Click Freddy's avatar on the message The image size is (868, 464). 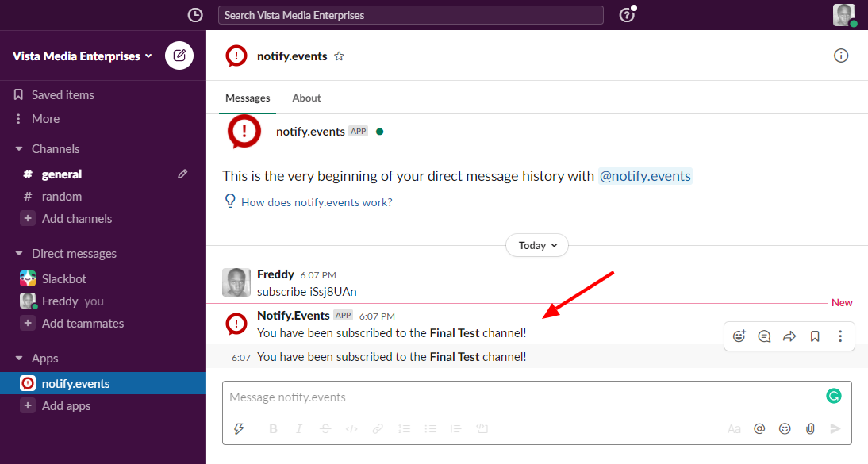click(236, 282)
